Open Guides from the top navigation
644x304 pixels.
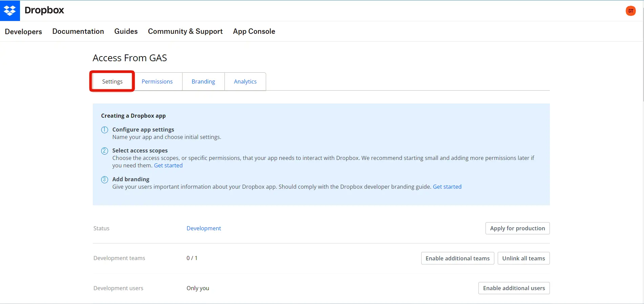(x=126, y=31)
